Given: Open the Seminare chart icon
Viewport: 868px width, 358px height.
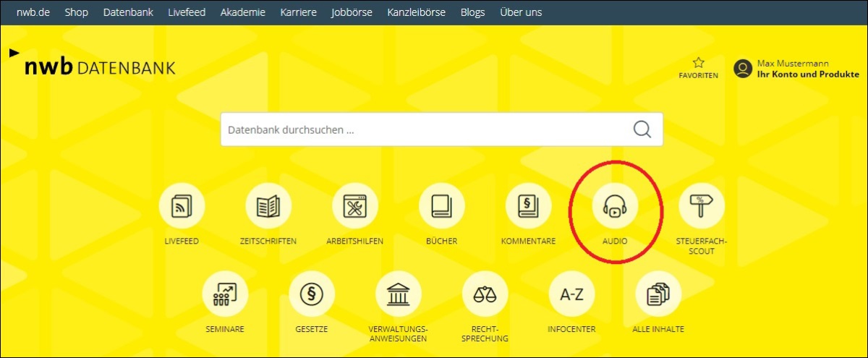Looking at the screenshot, I should 225,294.
